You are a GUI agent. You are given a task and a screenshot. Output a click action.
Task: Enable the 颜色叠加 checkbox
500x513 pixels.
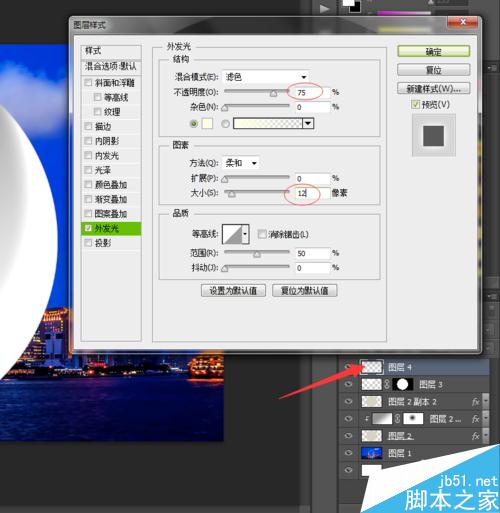(88, 184)
